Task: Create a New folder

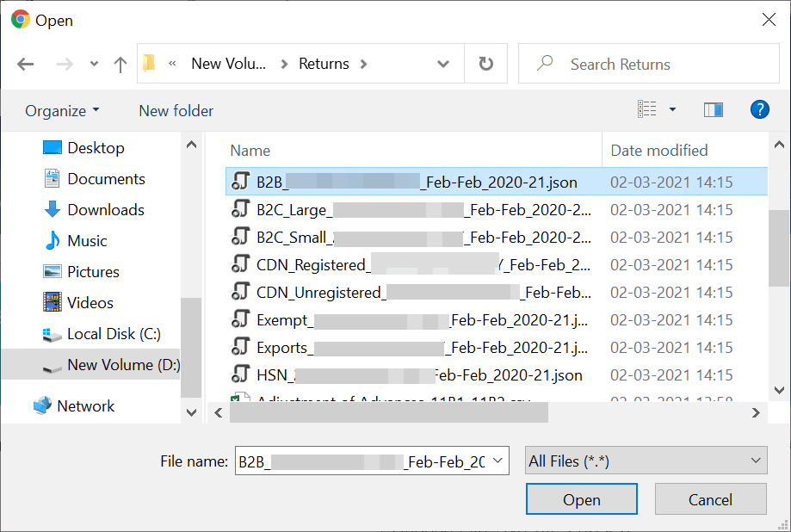Action: [x=176, y=110]
